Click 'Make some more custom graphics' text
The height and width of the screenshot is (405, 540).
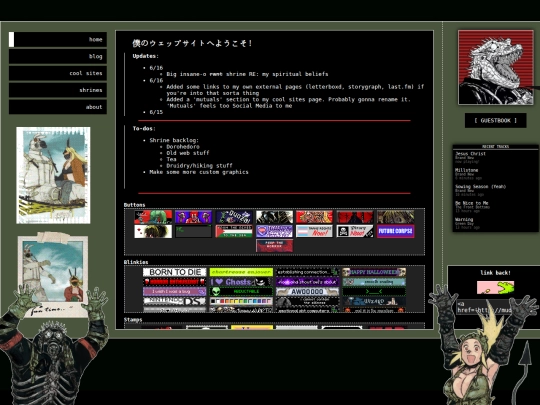(199, 172)
